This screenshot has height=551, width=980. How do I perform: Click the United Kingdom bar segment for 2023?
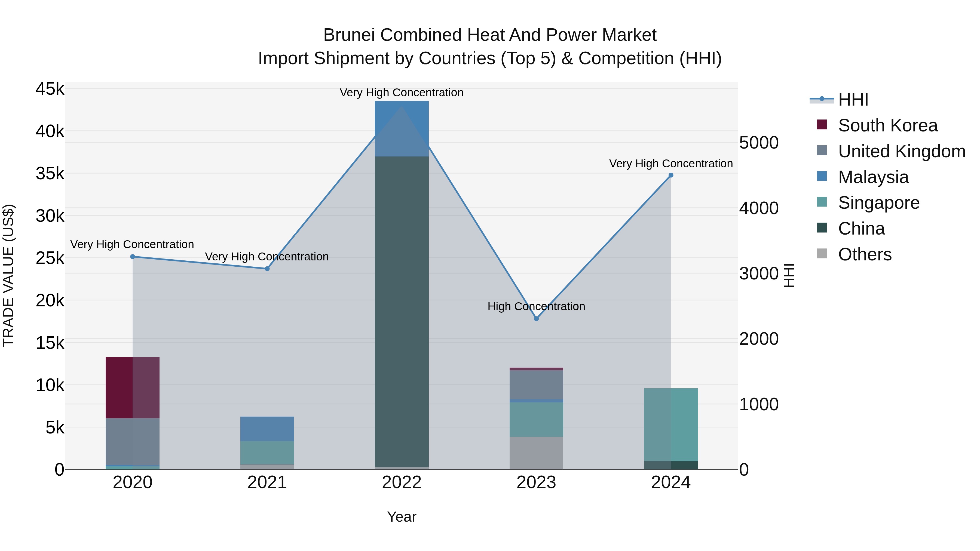pos(536,385)
